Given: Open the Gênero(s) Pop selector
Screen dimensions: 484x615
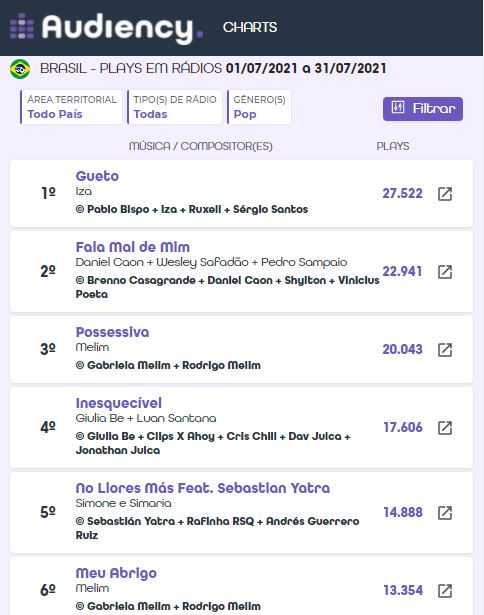Looking at the screenshot, I should click(x=259, y=107).
